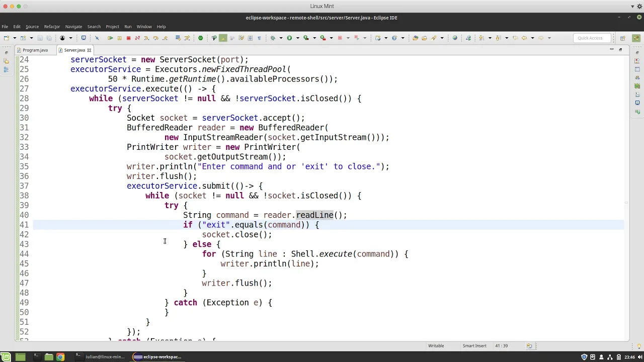This screenshot has width=644, height=362.
Task: Toggle Block Selection Mode icon
Action: click(x=250, y=38)
